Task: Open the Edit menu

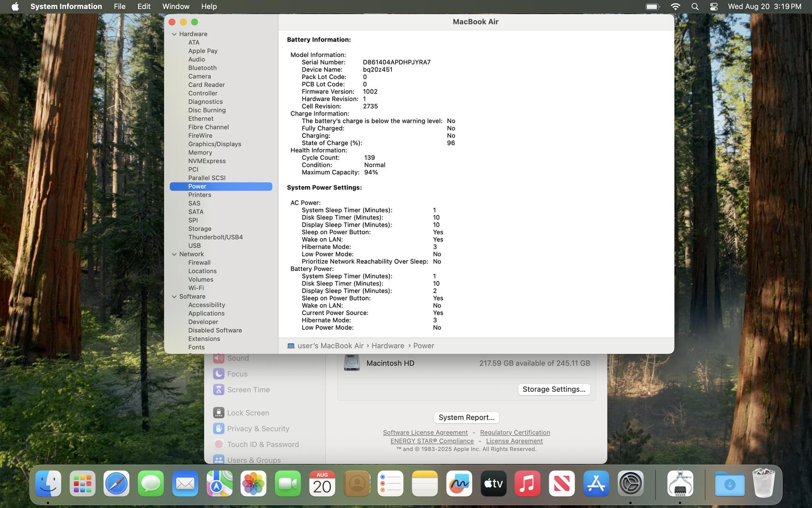Action: click(144, 7)
